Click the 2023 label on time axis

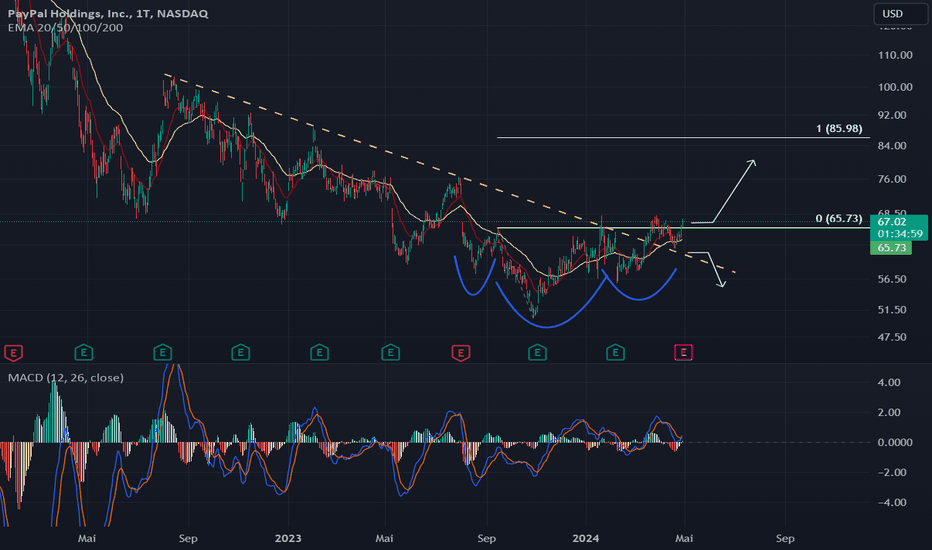pyautogui.click(x=288, y=539)
